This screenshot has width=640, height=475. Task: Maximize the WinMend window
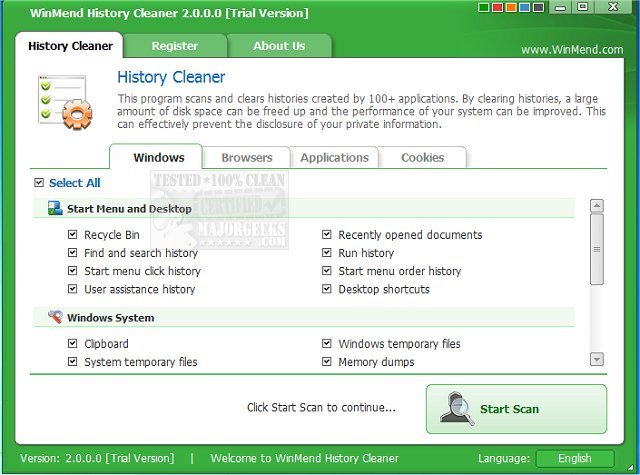point(583,7)
